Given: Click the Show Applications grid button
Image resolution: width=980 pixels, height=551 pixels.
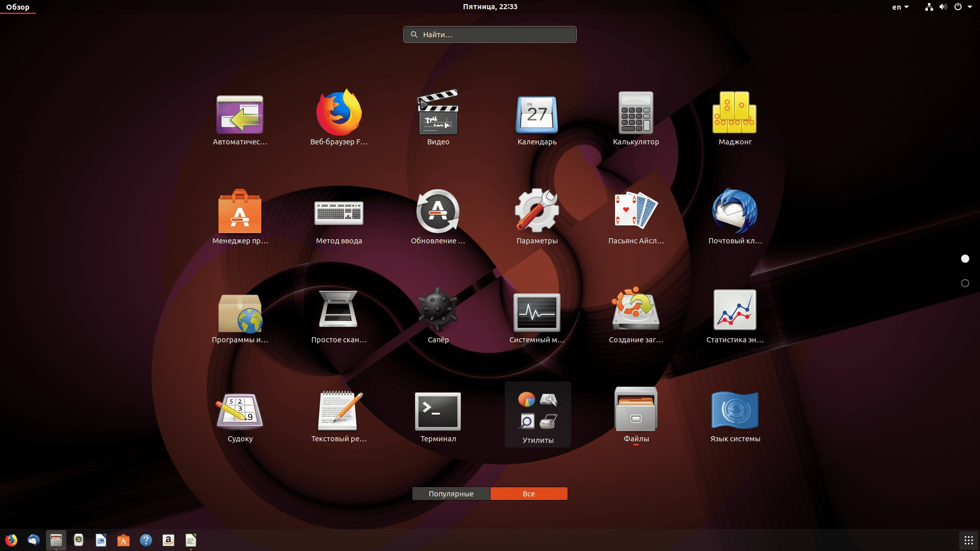Looking at the screenshot, I should pyautogui.click(x=968, y=540).
